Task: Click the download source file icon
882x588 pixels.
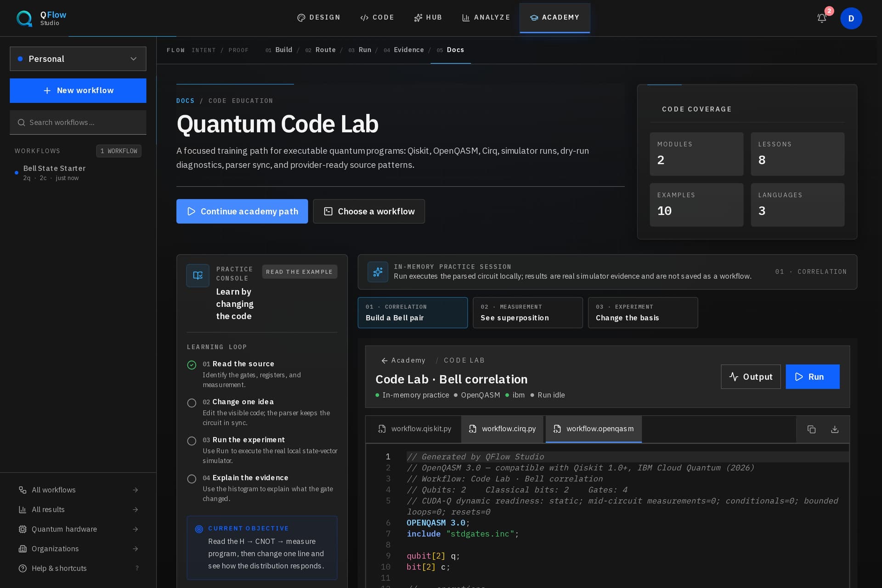Action: pyautogui.click(x=835, y=429)
